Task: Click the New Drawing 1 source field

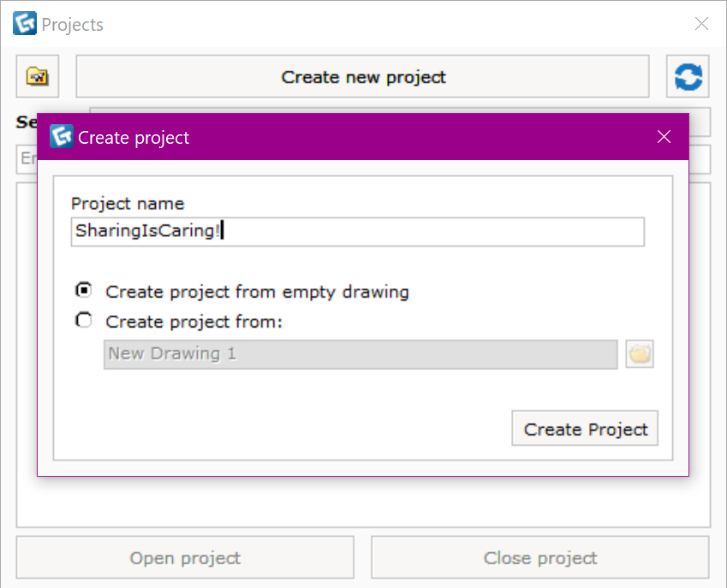Action: pyautogui.click(x=361, y=354)
